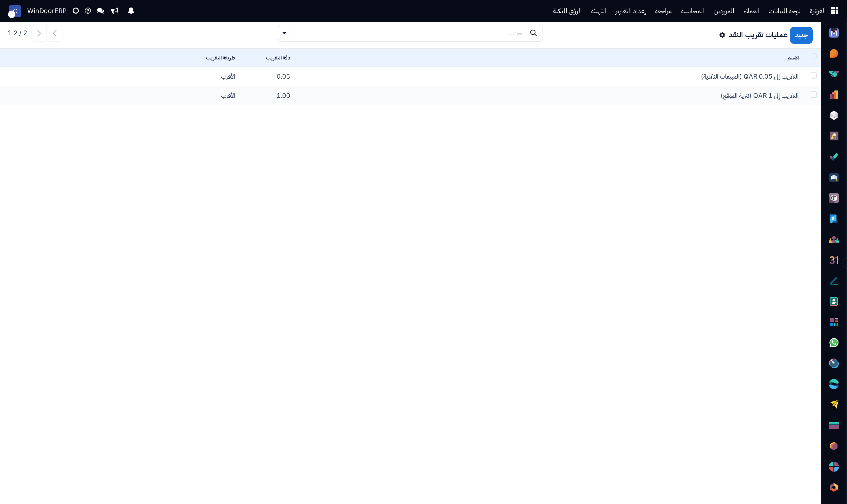Open the teal and purple card app
Screen dimensions: 847x504
pos(834,425)
